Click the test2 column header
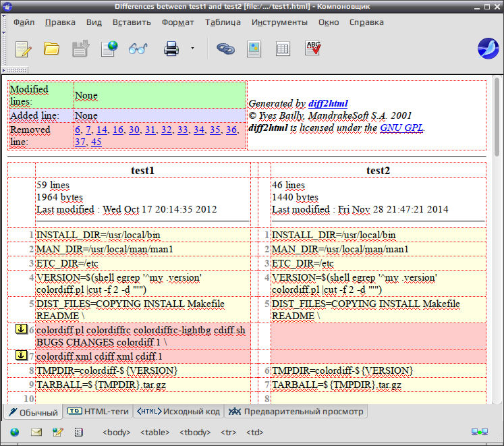Image resolution: width=504 pixels, height=446 pixels. [378, 171]
